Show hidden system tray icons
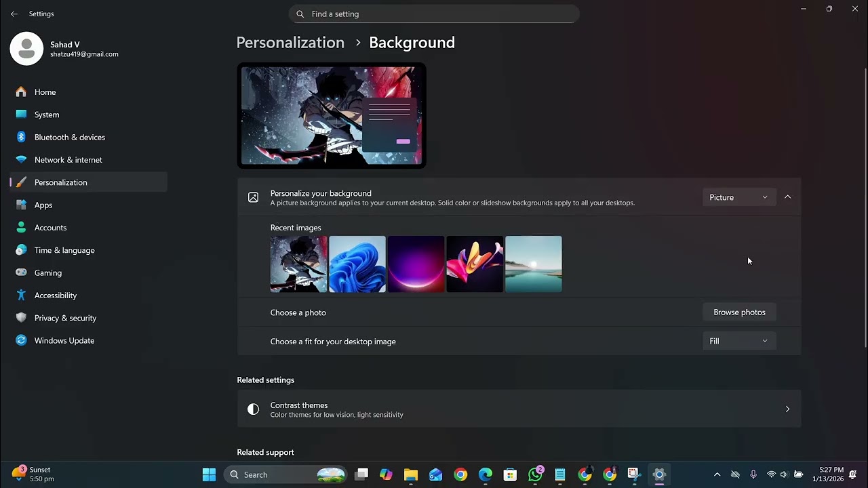This screenshot has width=868, height=488. pyautogui.click(x=717, y=474)
